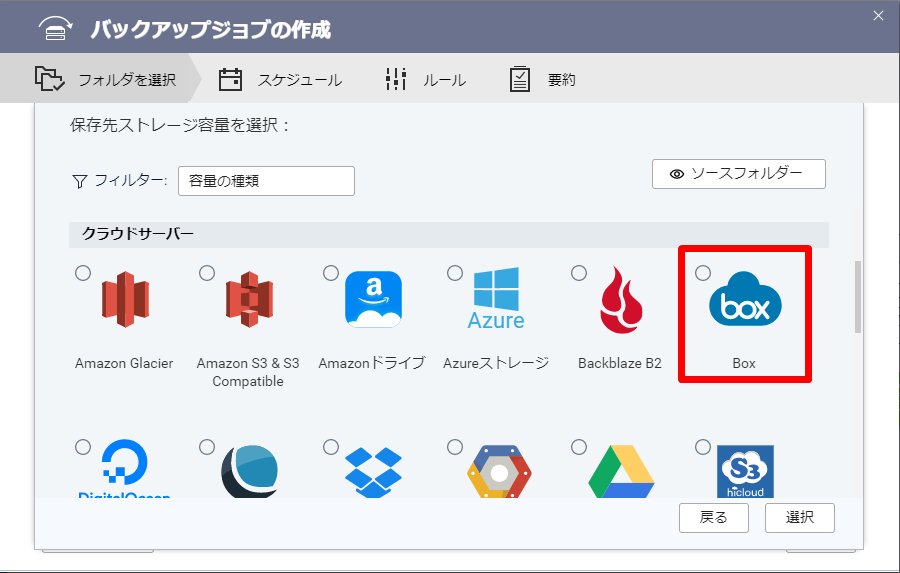This screenshot has height=573, width=900.
Task: Click the cloud list vertical scrollbar
Action: 858,297
